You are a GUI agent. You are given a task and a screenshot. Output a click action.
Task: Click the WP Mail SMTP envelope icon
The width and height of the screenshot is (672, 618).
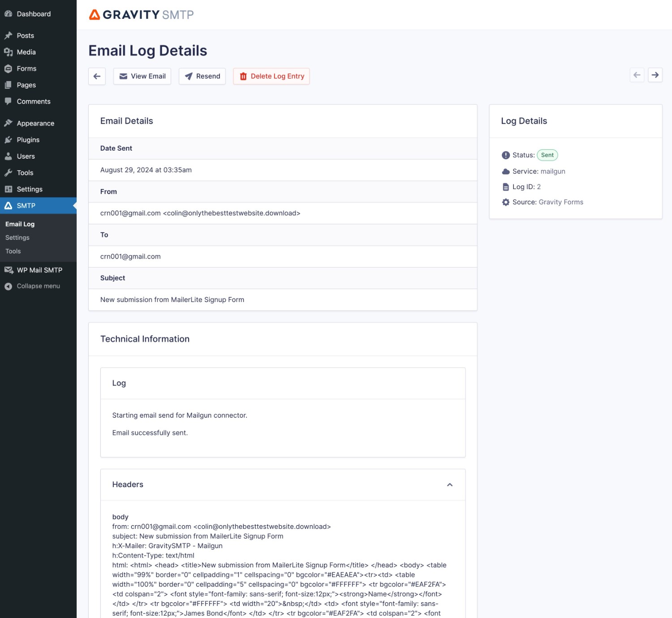(9, 270)
